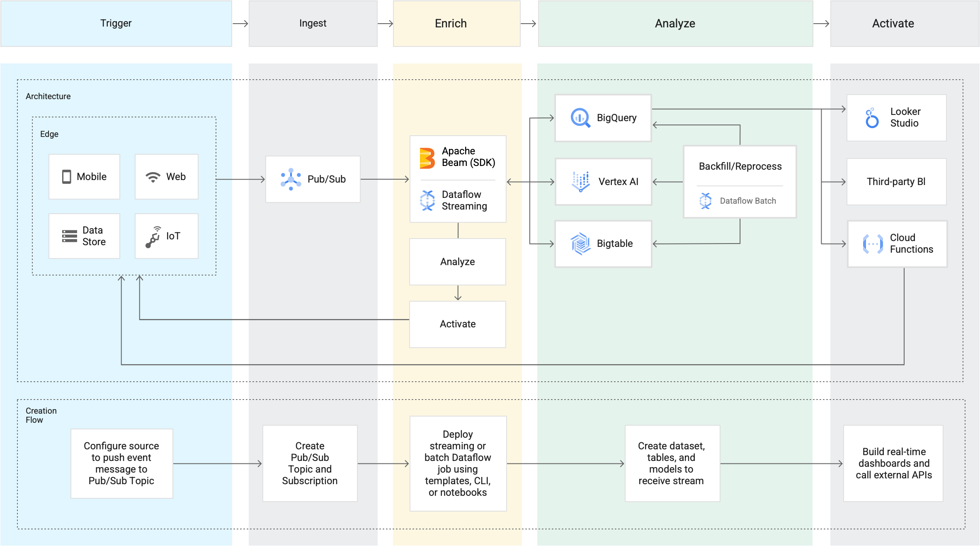Select the Analyze column header
Viewport: 980px width, 546px height.
click(x=674, y=23)
